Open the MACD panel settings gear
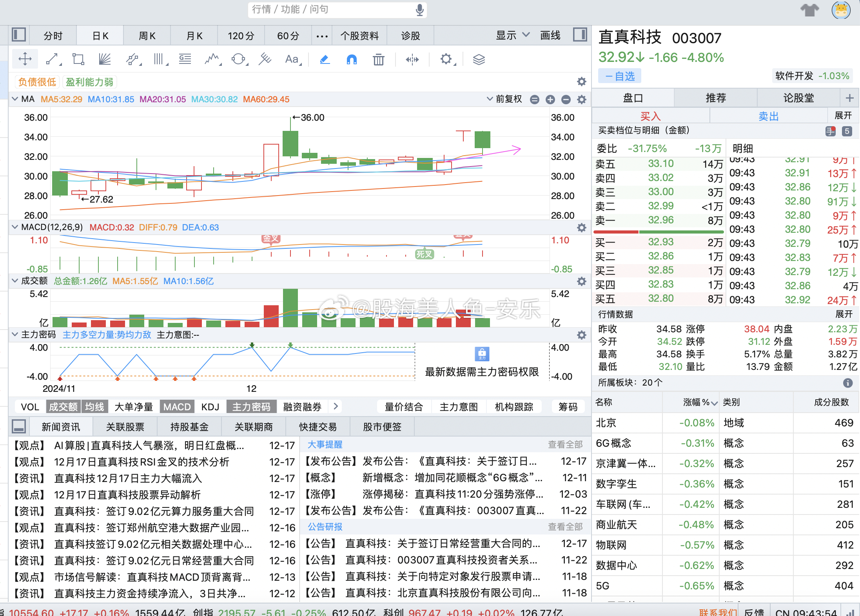This screenshot has width=860, height=616. coord(582,228)
